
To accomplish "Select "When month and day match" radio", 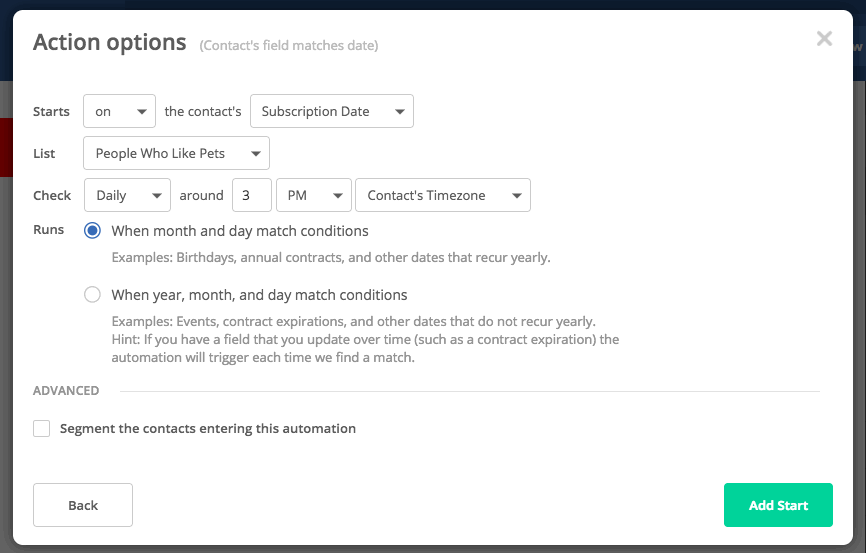I will [93, 231].
